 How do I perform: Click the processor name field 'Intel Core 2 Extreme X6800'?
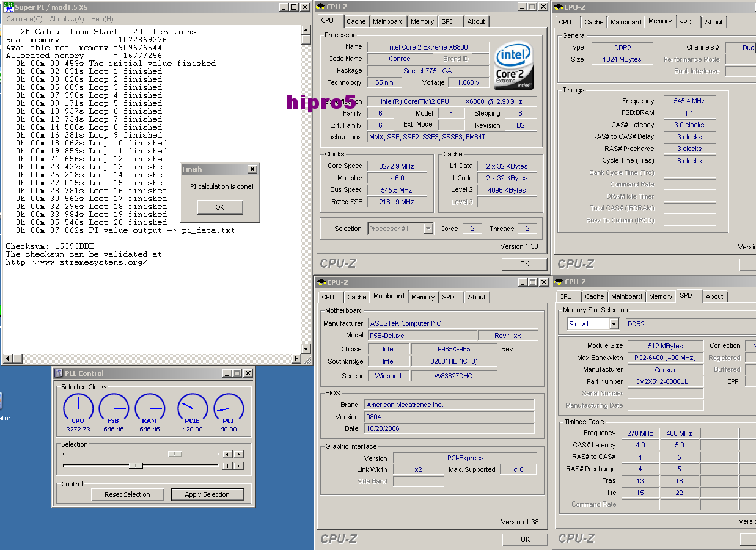[x=428, y=47]
